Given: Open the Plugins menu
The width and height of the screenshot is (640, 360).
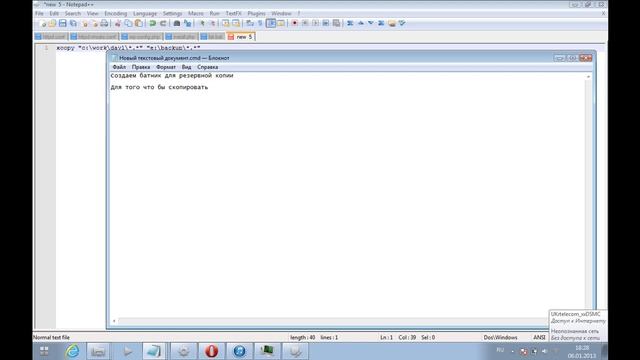Looking at the screenshot, I should coord(256,13).
